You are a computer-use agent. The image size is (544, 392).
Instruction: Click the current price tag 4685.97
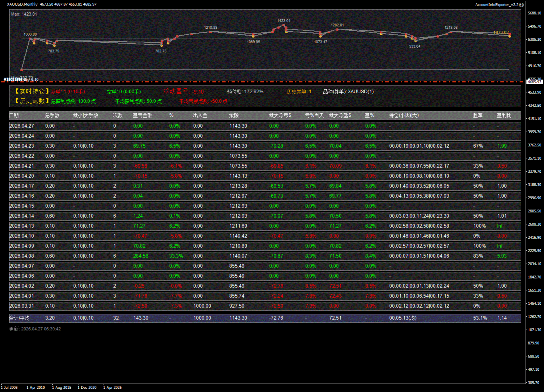pyautogui.click(x=534, y=82)
